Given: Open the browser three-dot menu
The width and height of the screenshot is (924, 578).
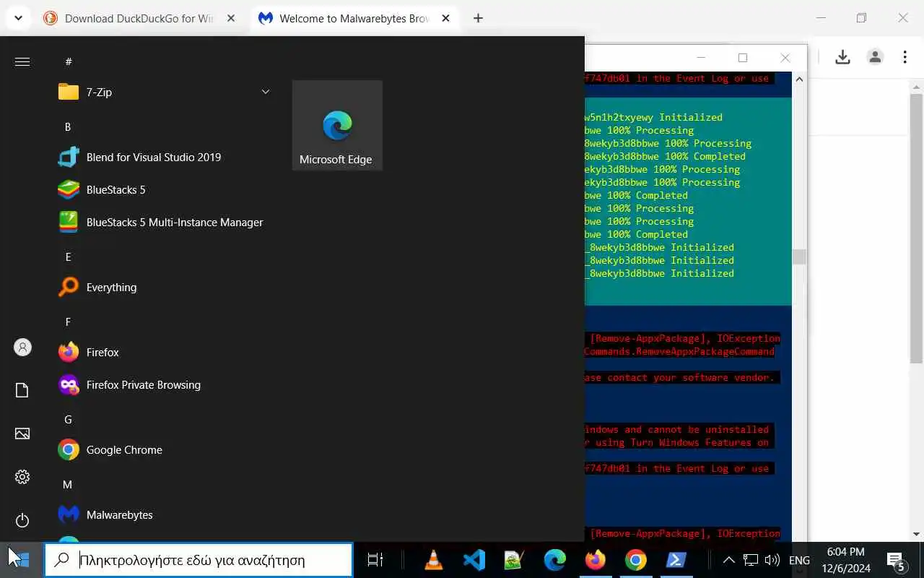Looking at the screenshot, I should pos(905,57).
